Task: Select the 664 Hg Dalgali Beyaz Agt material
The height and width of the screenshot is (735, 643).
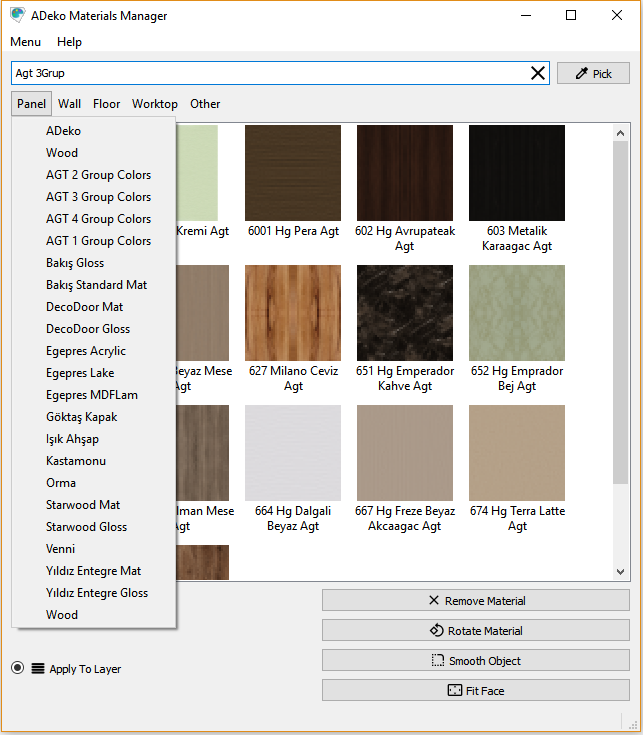Action: click(x=293, y=453)
